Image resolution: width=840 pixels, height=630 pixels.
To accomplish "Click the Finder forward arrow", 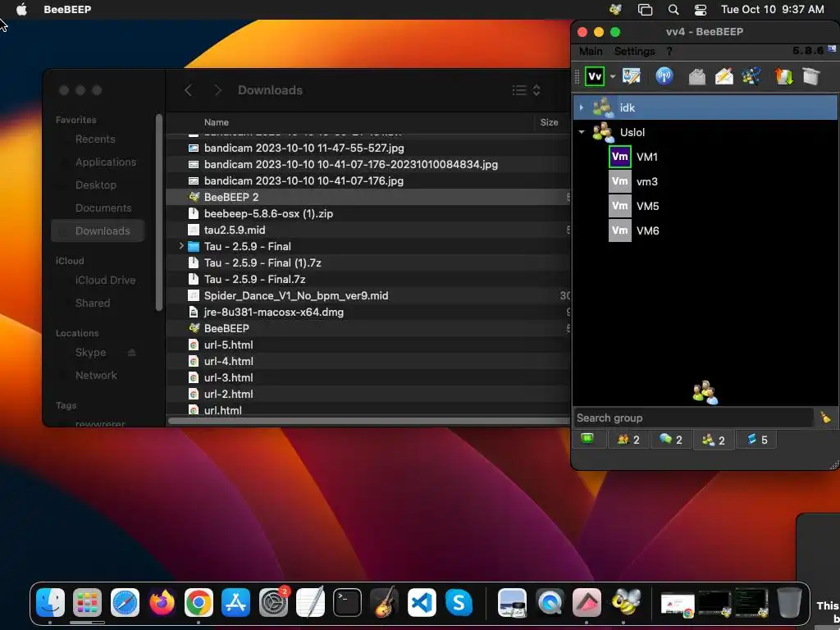I will 217,90.
